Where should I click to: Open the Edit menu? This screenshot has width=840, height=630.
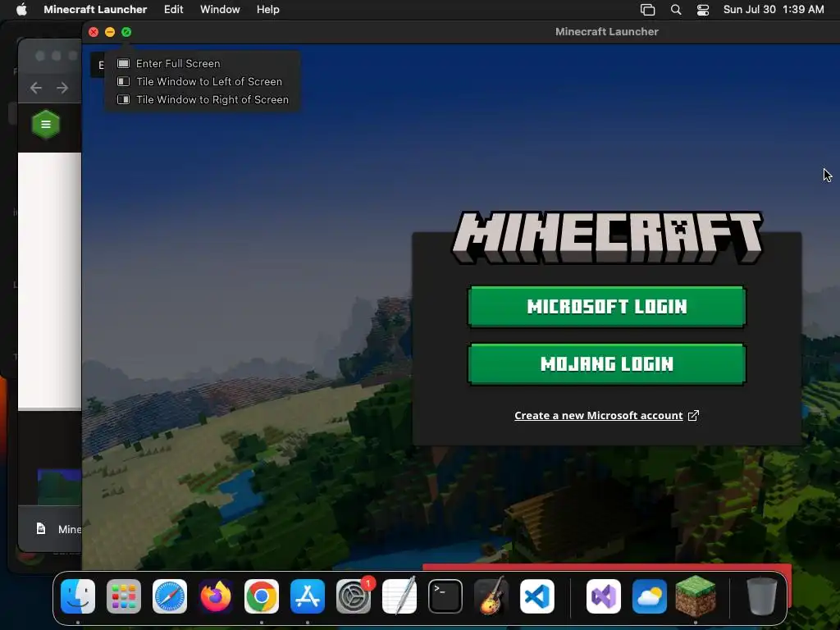[x=174, y=10]
